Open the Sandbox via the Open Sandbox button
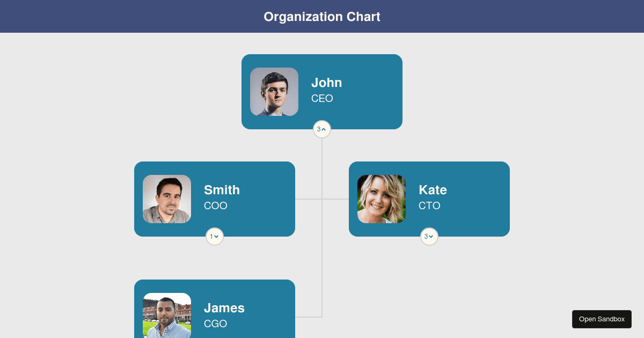Image resolution: width=644 pixels, height=338 pixels. (602, 319)
